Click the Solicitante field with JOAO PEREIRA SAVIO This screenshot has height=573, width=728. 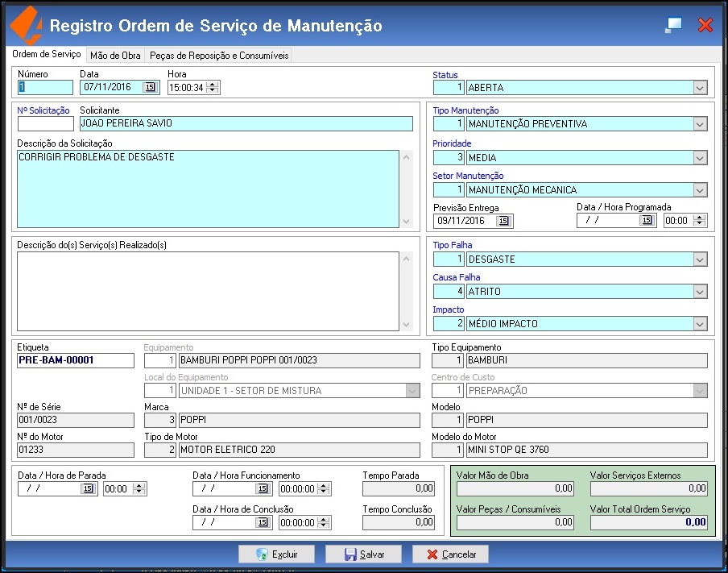pyautogui.click(x=246, y=123)
